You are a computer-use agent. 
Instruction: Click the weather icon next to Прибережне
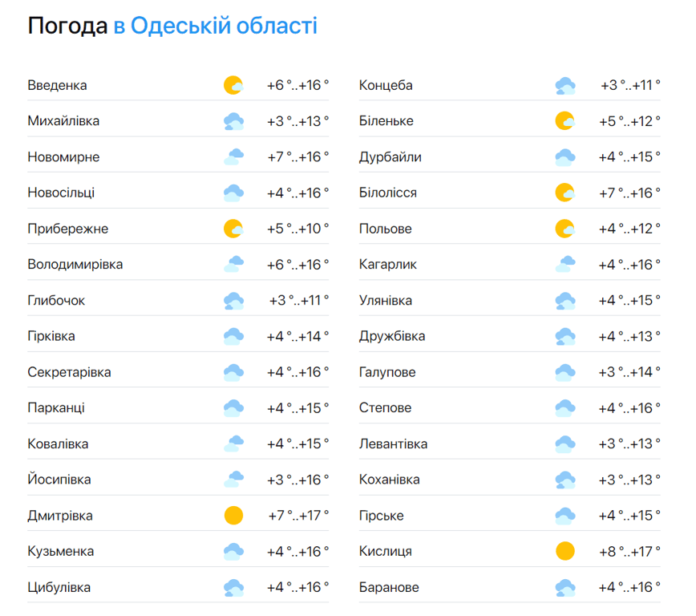click(x=233, y=229)
